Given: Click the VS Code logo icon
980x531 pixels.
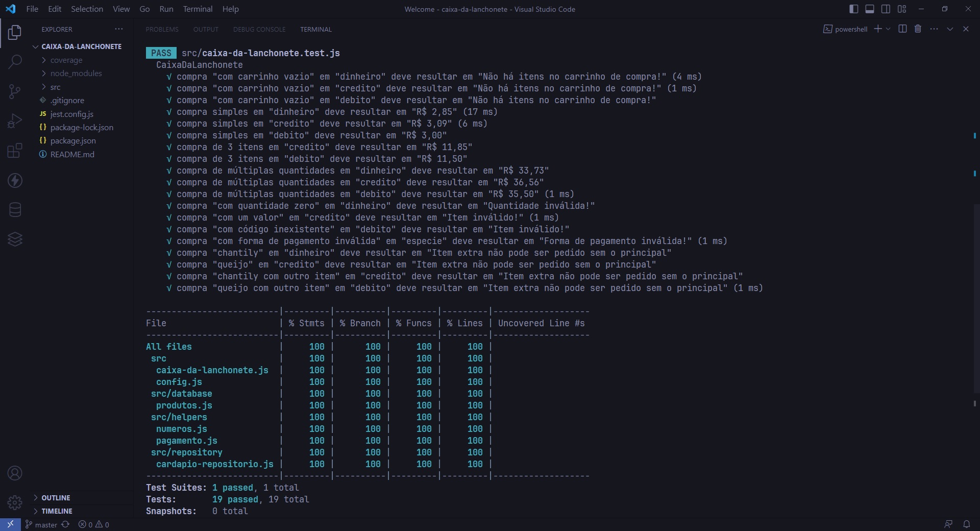Looking at the screenshot, I should click(x=10, y=9).
